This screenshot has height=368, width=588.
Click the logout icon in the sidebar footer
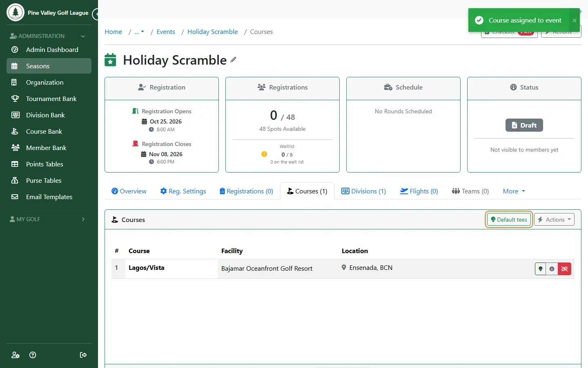83,355
